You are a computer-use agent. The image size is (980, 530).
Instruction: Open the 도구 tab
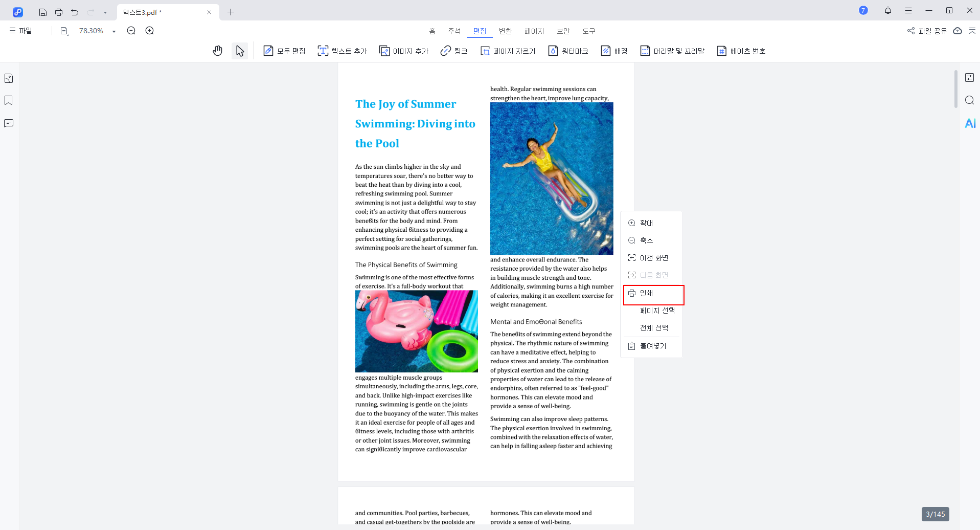(x=589, y=31)
